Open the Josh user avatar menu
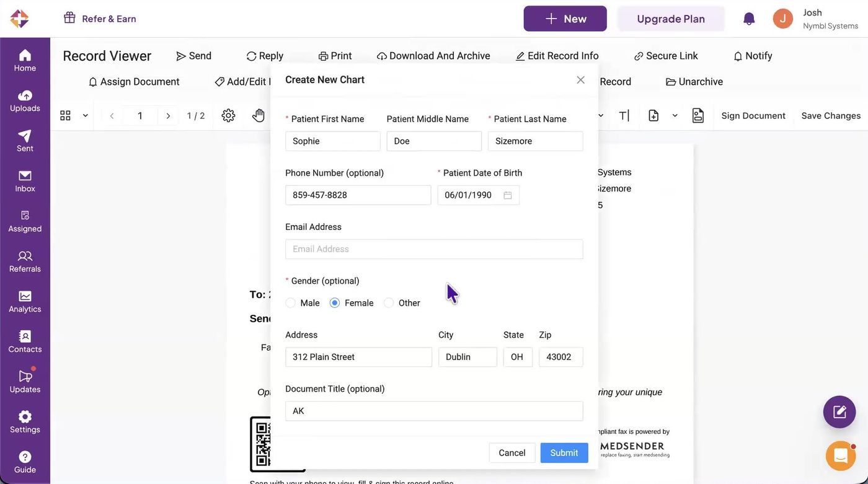This screenshot has width=868, height=484. [783, 19]
